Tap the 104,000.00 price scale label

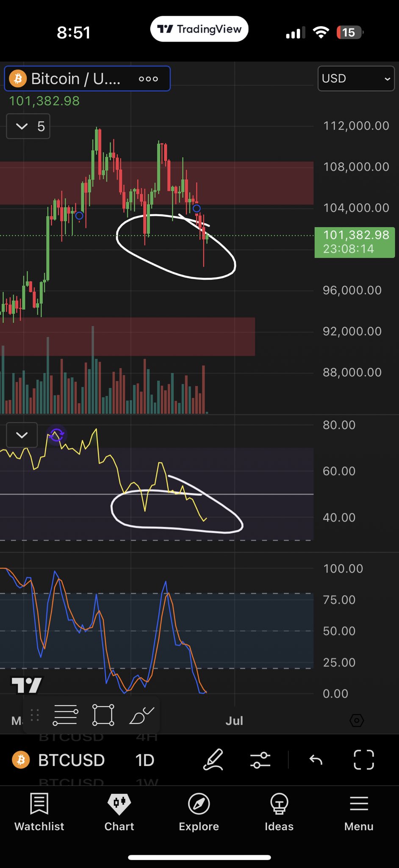click(356, 208)
